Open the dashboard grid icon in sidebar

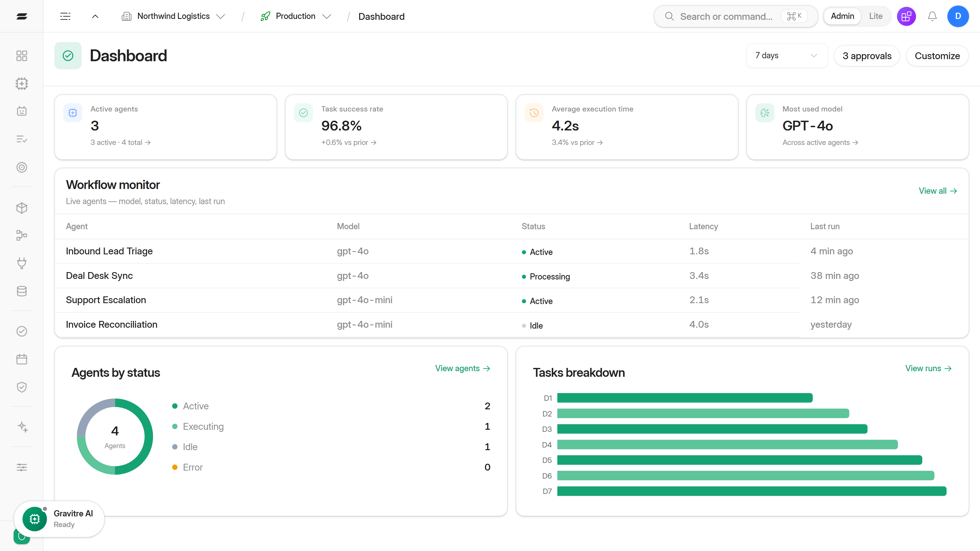pos(22,56)
